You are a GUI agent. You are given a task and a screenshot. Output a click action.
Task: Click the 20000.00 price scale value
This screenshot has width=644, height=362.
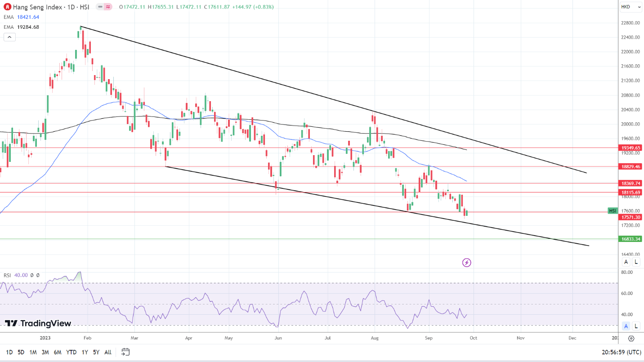pos(631,124)
